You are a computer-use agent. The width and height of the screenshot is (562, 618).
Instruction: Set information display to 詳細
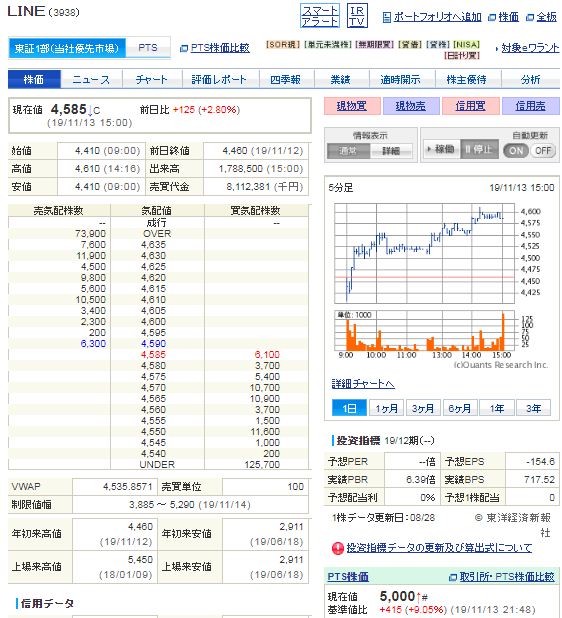391,151
